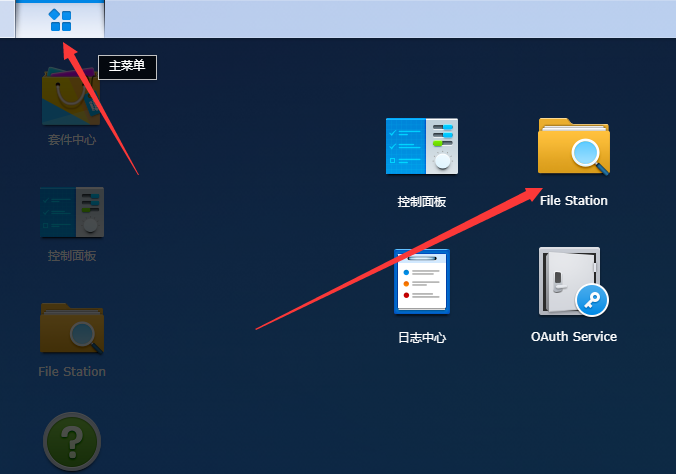Open 日志中心 clipboard icon
The image size is (676, 474).
pyautogui.click(x=422, y=281)
